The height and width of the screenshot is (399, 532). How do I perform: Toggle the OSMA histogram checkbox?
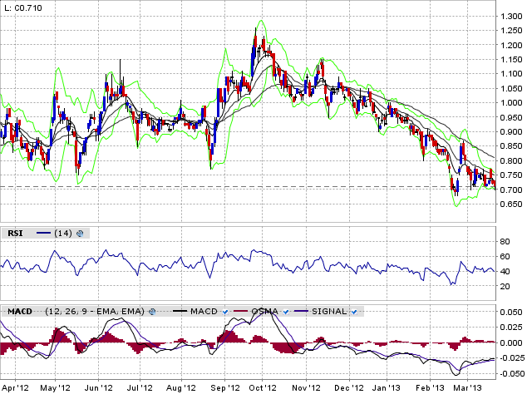286,312
